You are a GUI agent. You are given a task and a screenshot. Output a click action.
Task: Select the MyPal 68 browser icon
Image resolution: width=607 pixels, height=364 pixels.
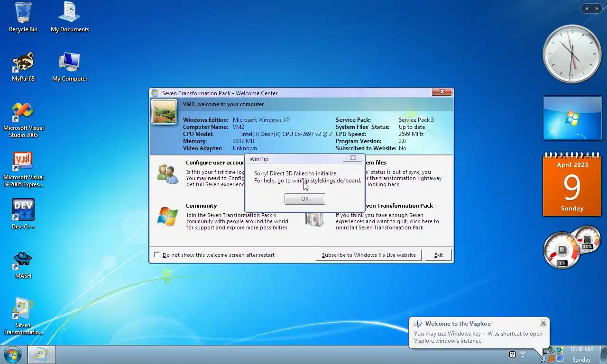coord(23,67)
